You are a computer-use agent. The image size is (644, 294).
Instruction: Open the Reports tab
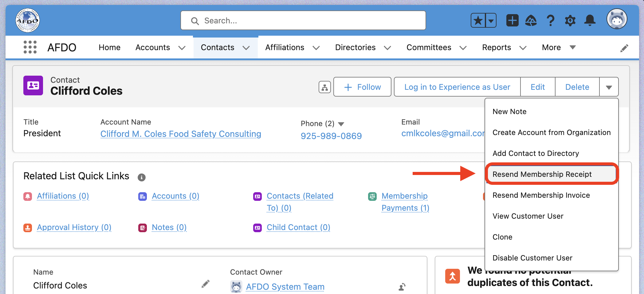497,47
